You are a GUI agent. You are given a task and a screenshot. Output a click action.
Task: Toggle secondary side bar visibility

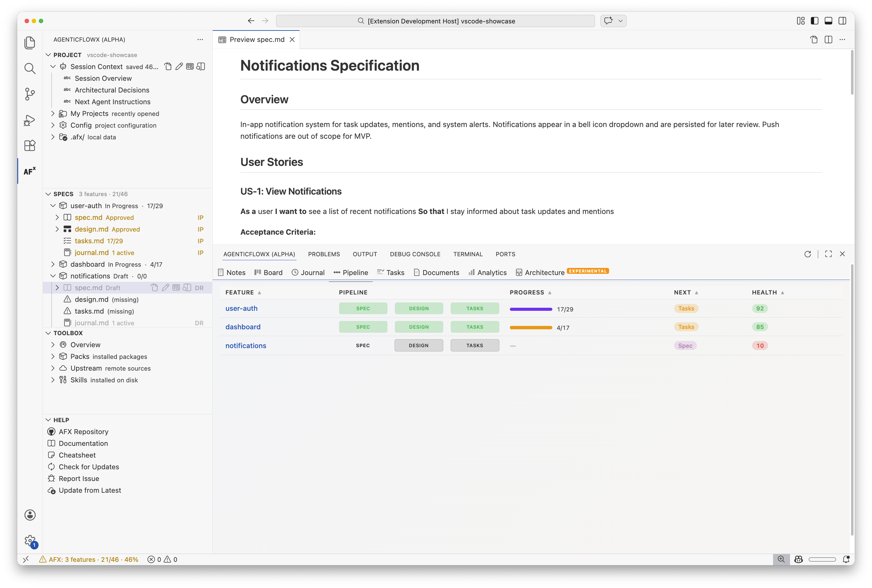842,21
